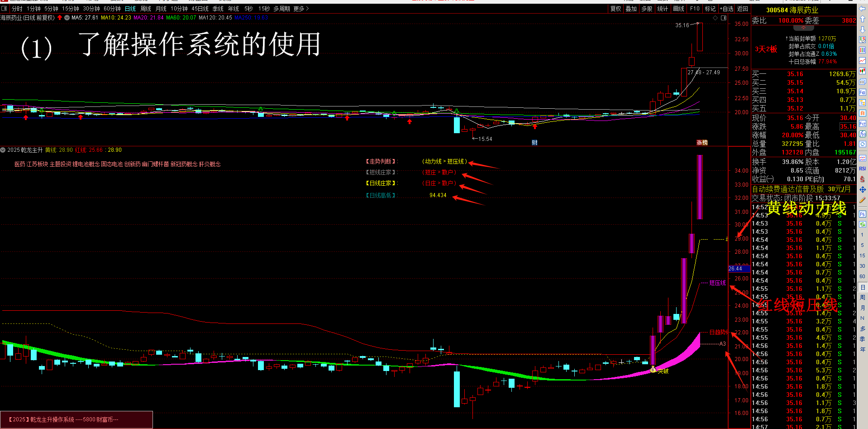Click the red up arrow beside stock name

click(60, 18)
